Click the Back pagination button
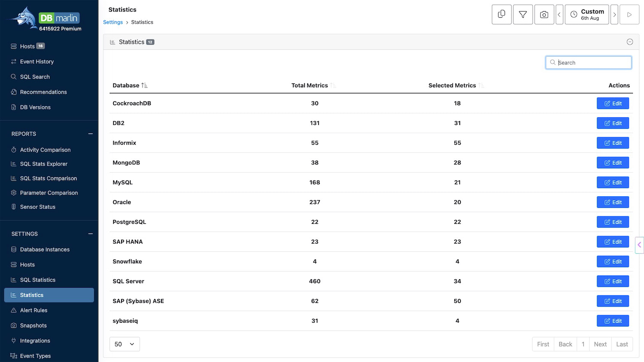Viewport: 644px width, 362px height. pyautogui.click(x=565, y=344)
